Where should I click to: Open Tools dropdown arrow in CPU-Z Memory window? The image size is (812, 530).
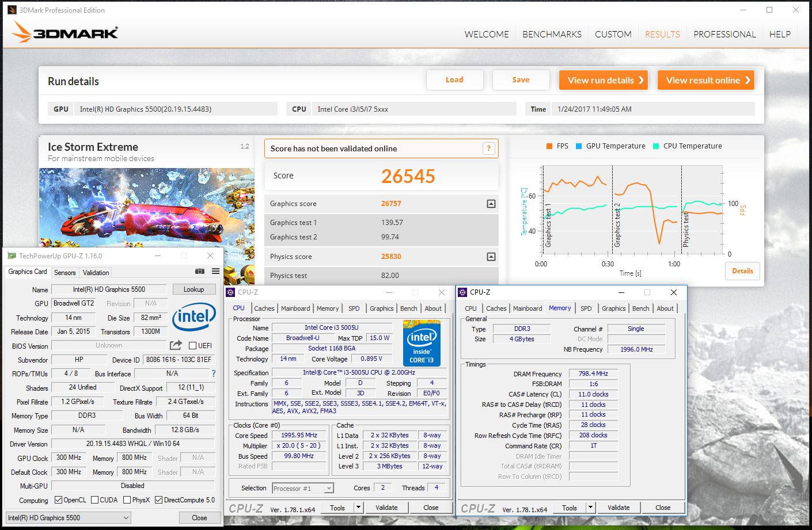pyautogui.click(x=590, y=508)
